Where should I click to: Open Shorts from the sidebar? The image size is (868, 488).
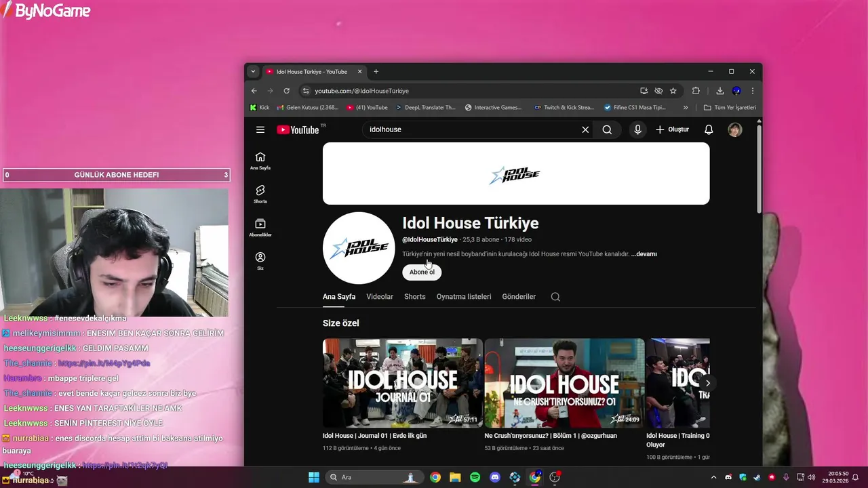pos(260,194)
